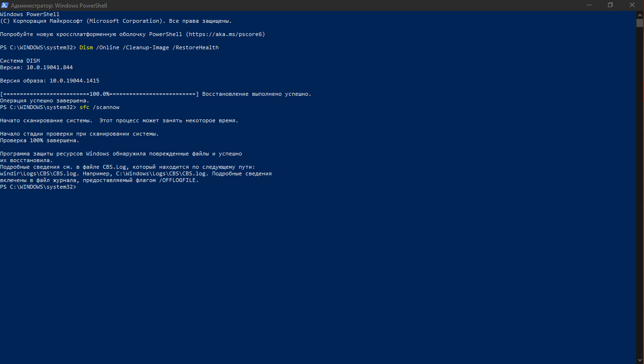Click the '/Cleanup-Image' parameter text
The image size is (644, 364).
click(x=146, y=48)
